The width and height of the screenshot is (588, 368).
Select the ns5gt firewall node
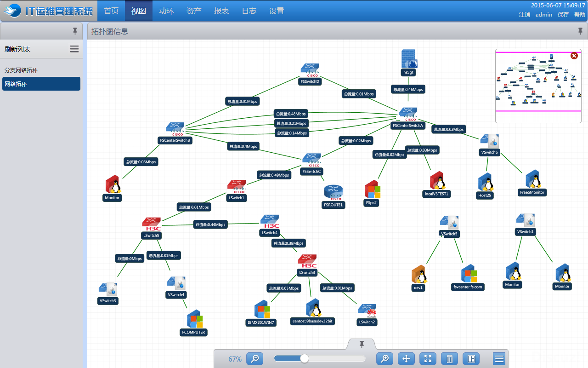(408, 59)
